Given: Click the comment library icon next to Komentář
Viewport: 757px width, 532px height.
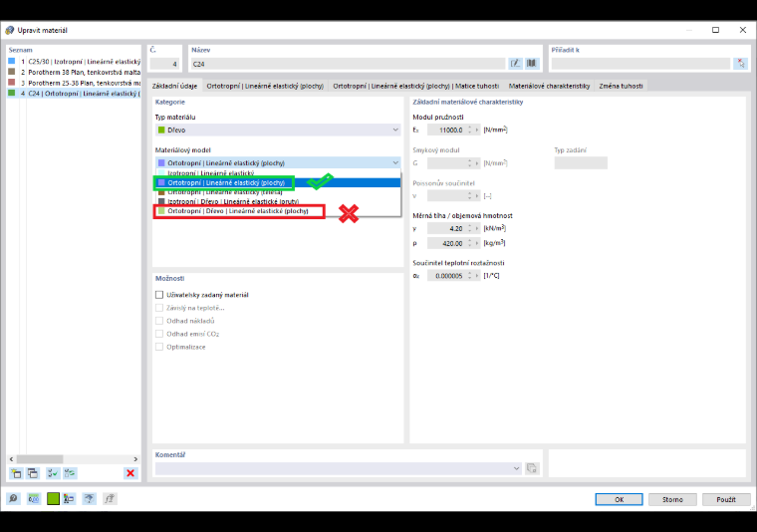Looking at the screenshot, I should (532, 468).
